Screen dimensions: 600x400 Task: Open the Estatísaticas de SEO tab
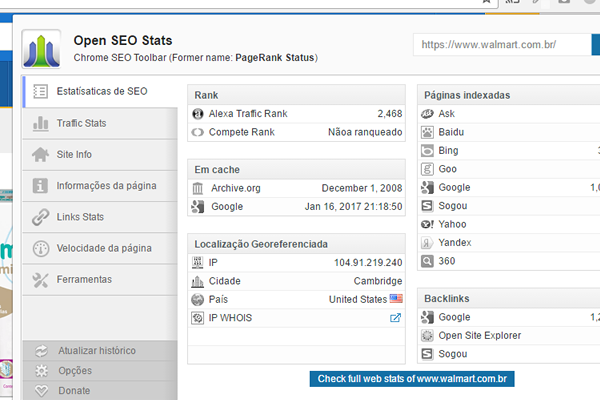[x=100, y=91]
